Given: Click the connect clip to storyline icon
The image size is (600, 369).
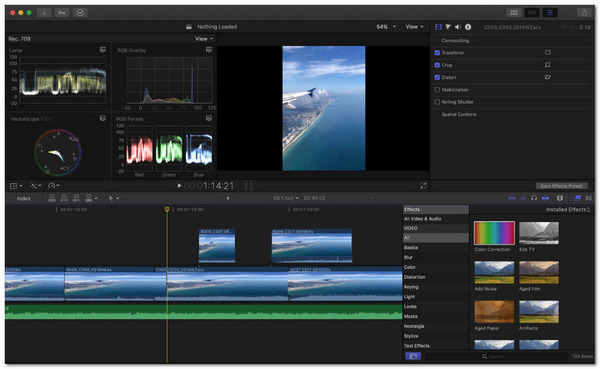Looking at the screenshot, I should coord(52,198).
